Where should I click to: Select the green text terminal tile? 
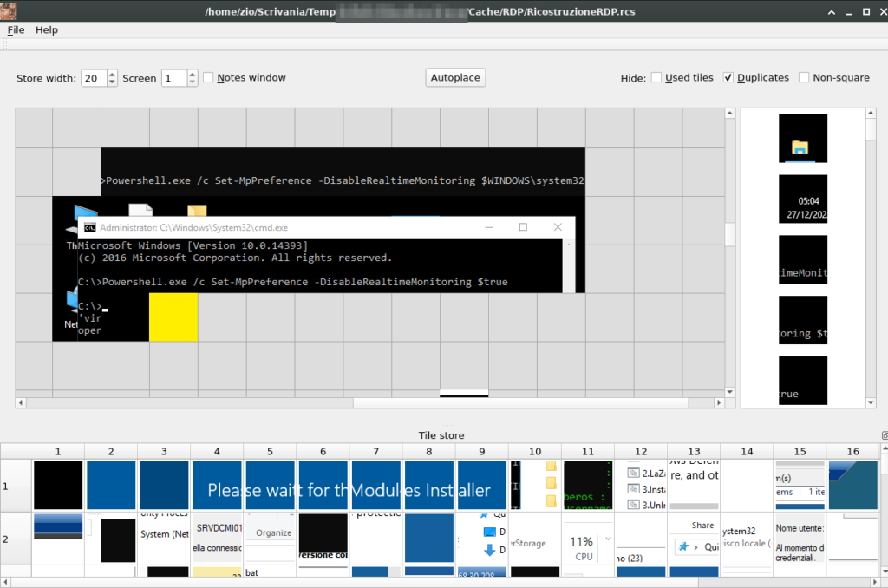point(588,485)
